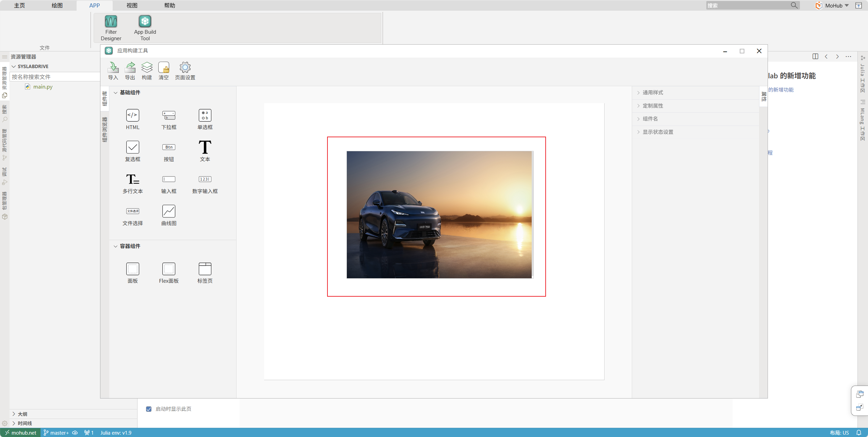Select the 下拉框 dropdown component
868x437 pixels.
point(169,119)
